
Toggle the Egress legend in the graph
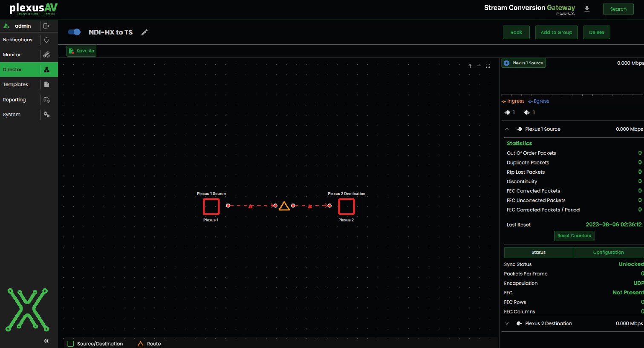539,101
